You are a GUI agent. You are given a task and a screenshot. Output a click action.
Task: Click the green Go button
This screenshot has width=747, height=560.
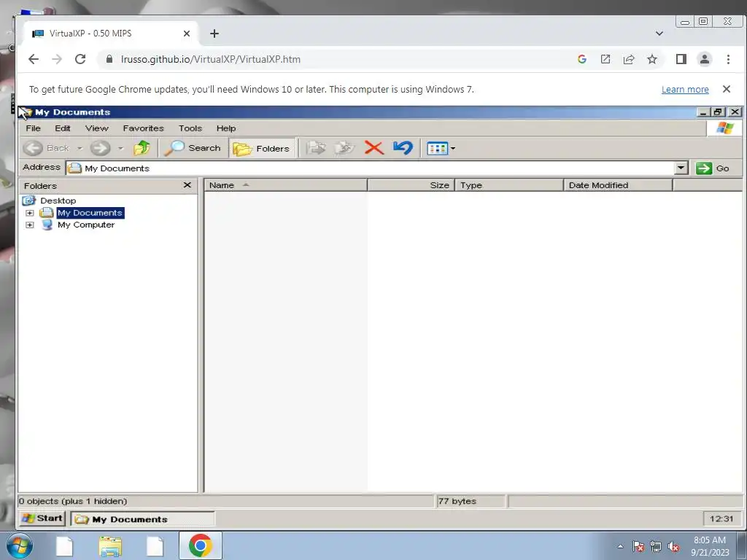(x=713, y=168)
